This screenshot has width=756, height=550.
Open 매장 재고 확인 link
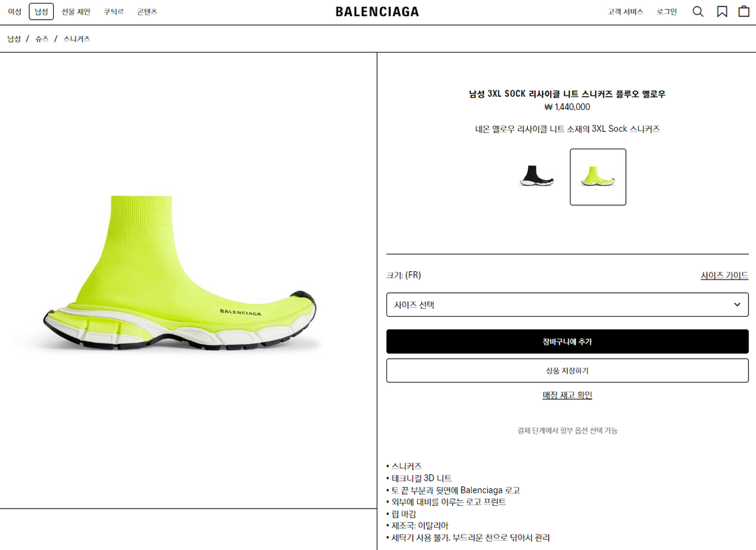[x=567, y=394]
